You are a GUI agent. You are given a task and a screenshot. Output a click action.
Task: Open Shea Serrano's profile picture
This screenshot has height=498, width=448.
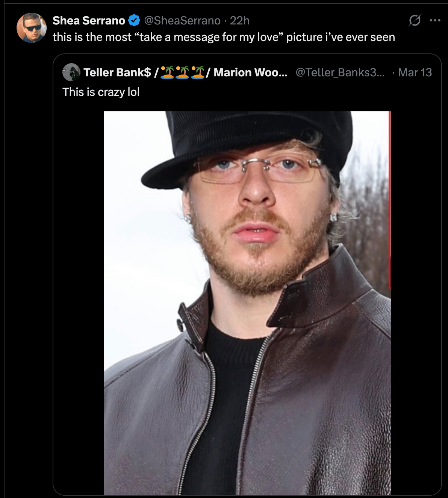32,28
